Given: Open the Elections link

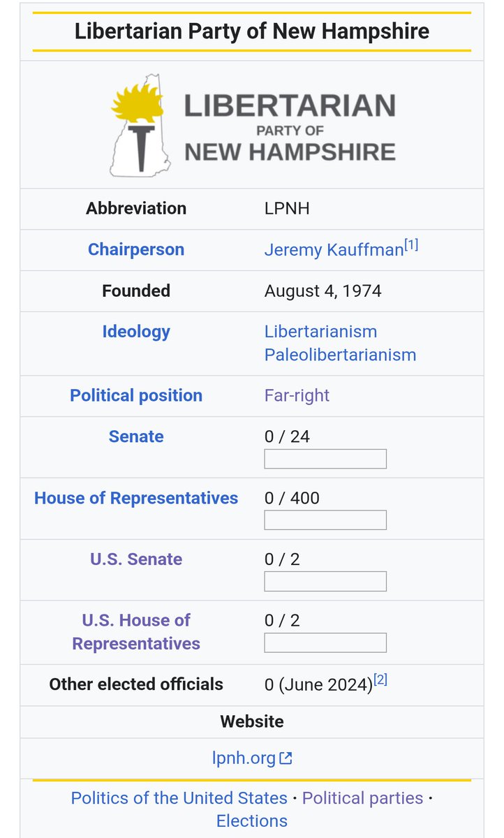Looking at the screenshot, I should coord(252,821).
